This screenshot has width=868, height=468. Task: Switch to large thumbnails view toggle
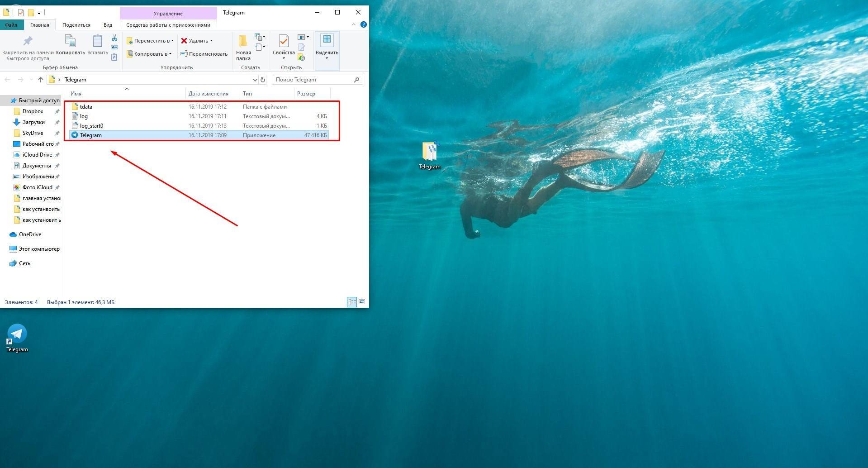[x=361, y=302]
